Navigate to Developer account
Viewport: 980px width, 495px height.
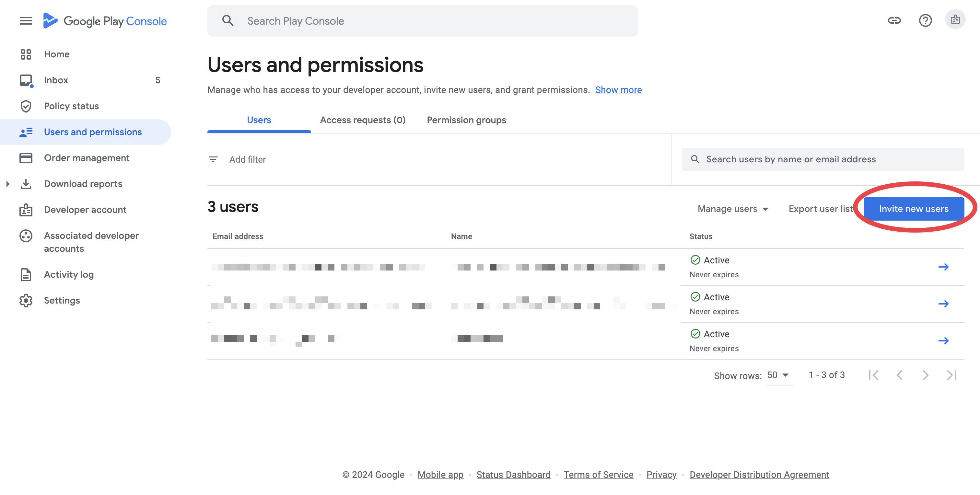click(x=85, y=210)
